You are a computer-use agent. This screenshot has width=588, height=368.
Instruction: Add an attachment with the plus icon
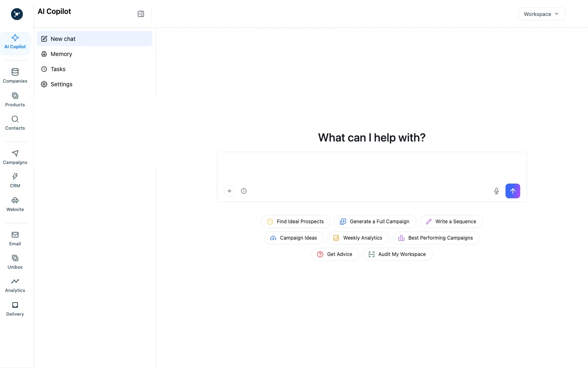click(x=229, y=191)
